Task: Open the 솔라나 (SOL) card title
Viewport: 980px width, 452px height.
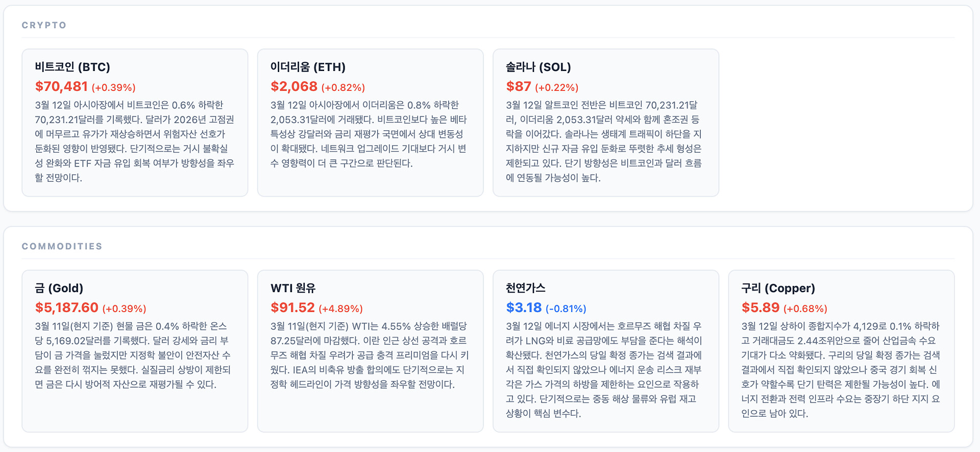Action: pyautogui.click(x=538, y=67)
